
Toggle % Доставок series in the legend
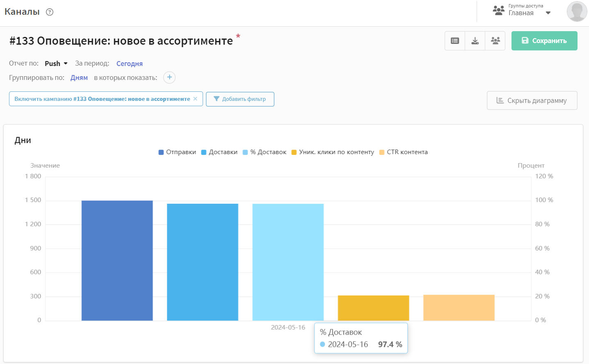point(265,152)
